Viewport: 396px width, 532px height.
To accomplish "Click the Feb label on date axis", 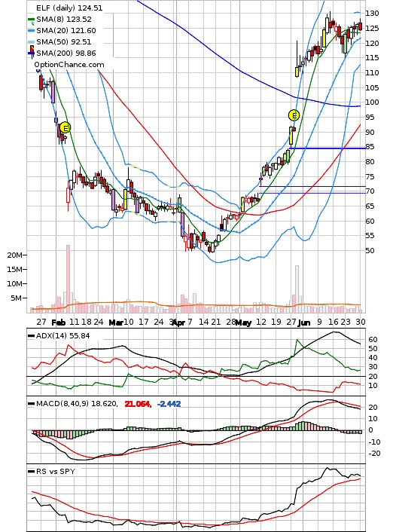I will (x=58, y=323).
